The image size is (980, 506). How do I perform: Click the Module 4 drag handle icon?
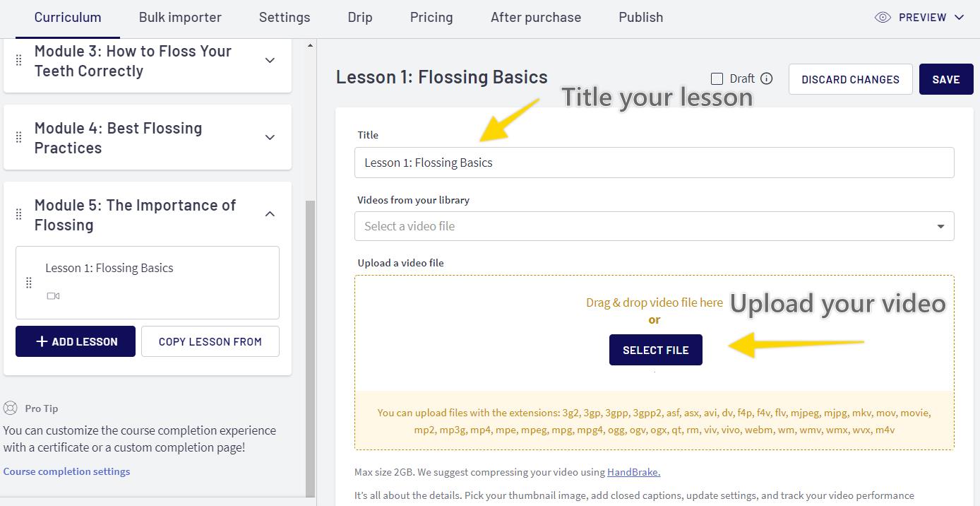(x=19, y=138)
